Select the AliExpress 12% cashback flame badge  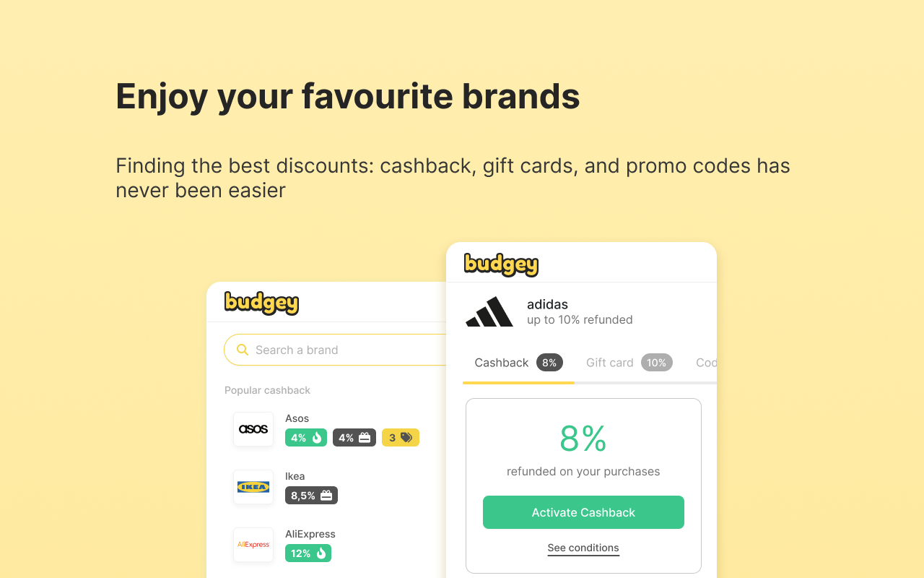point(308,553)
